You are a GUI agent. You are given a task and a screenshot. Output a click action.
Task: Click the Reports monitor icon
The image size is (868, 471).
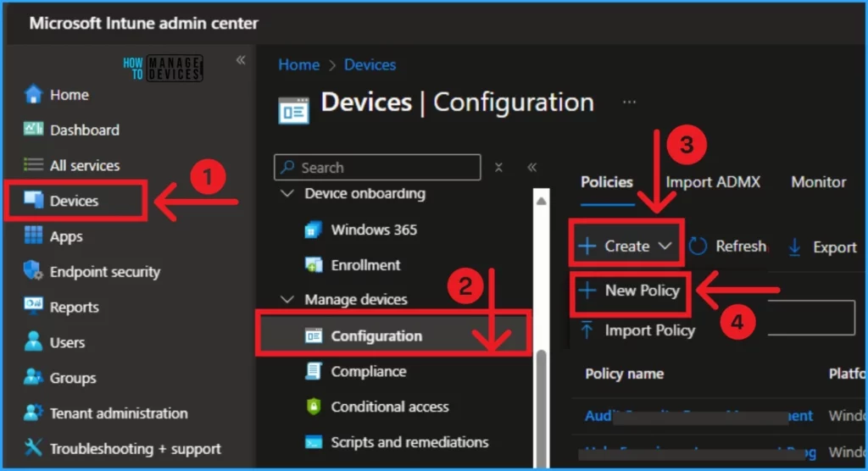33,306
